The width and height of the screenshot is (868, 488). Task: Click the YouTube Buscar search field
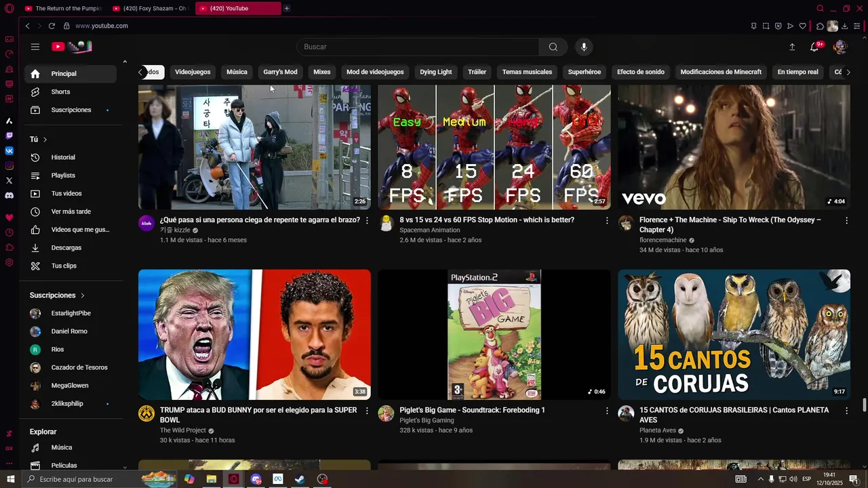418,47
